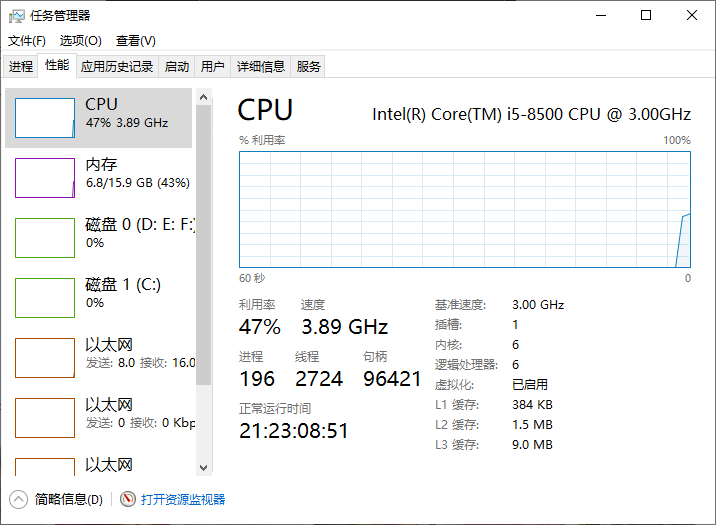This screenshot has width=716, height=525.
Task: Select 磁盘 0 (D: E: F:) graph thumbnail
Action: coord(45,238)
